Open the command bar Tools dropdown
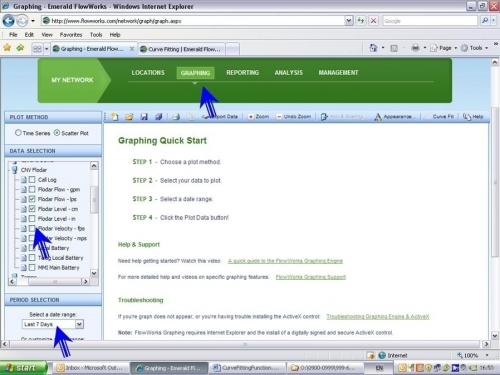 [486, 48]
